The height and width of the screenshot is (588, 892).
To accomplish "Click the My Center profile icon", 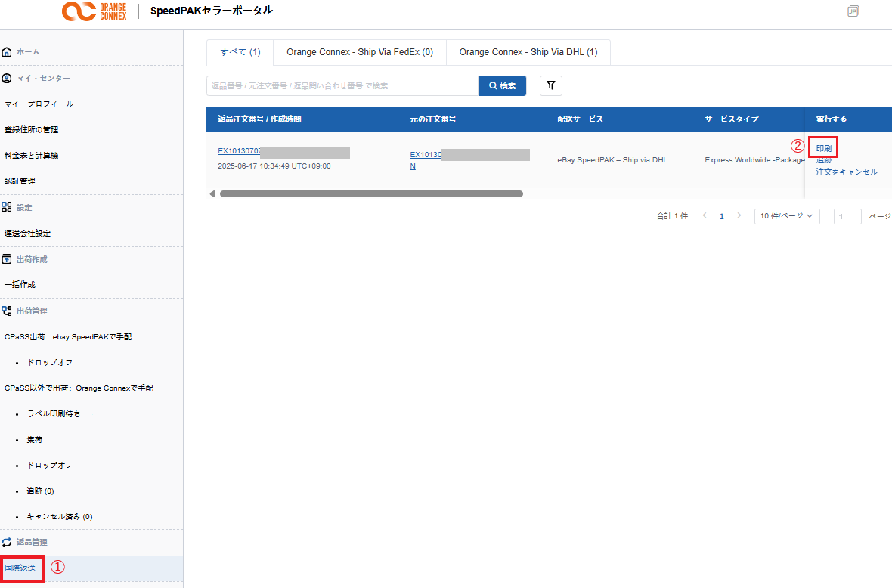I will (x=7, y=78).
